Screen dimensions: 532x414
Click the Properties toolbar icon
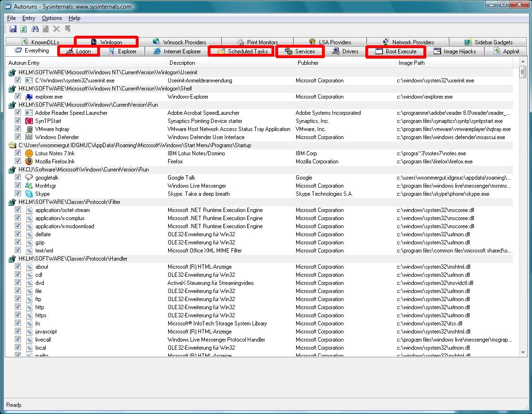tap(46, 29)
